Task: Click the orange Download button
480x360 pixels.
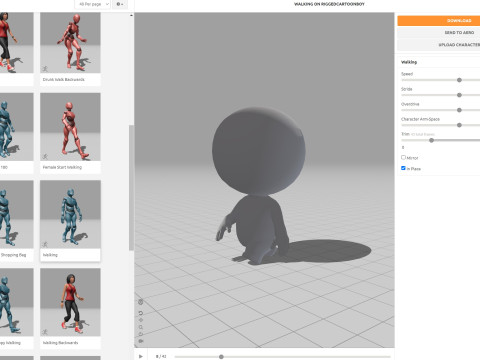Action: point(439,21)
